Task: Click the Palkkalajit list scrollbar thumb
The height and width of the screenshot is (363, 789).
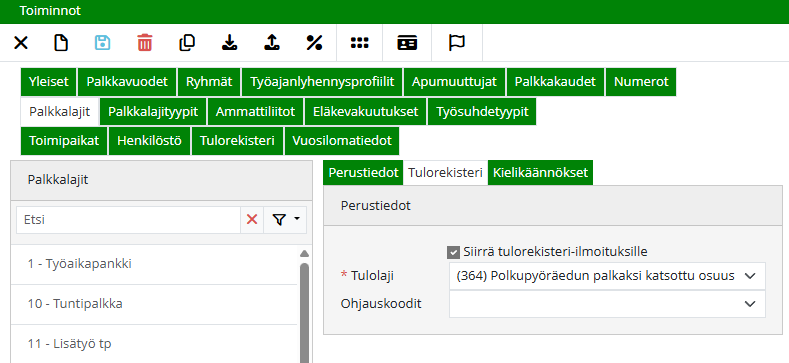Action: click(x=304, y=312)
